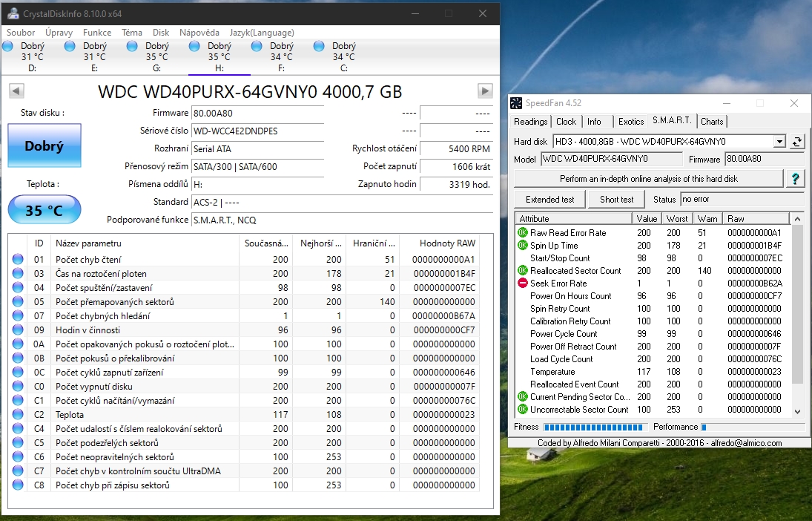
Task: Click the red Seek Error Rate warning icon
Action: click(522, 284)
